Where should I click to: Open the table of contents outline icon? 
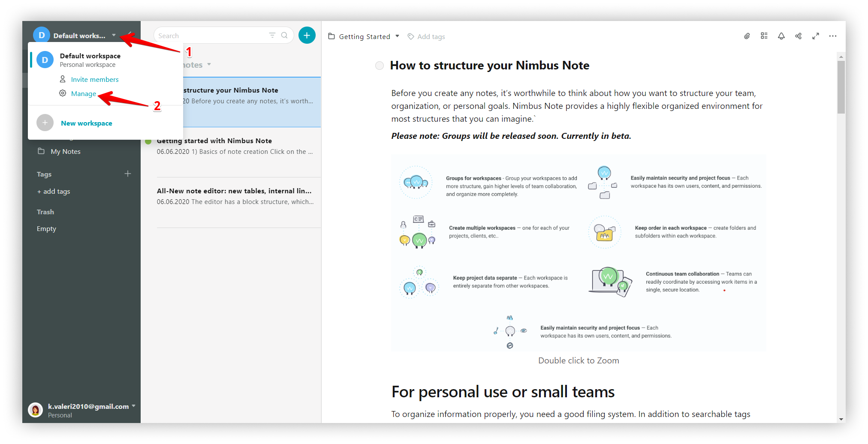coord(764,36)
